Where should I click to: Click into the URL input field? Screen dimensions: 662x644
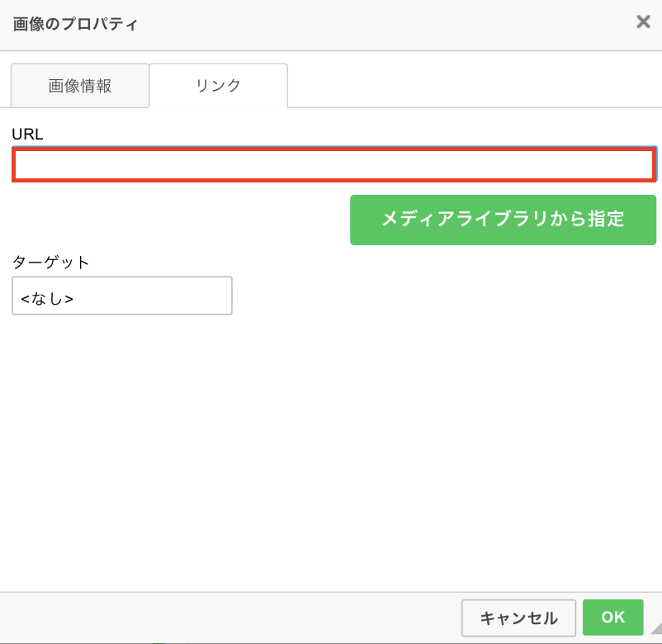click(x=334, y=165)
